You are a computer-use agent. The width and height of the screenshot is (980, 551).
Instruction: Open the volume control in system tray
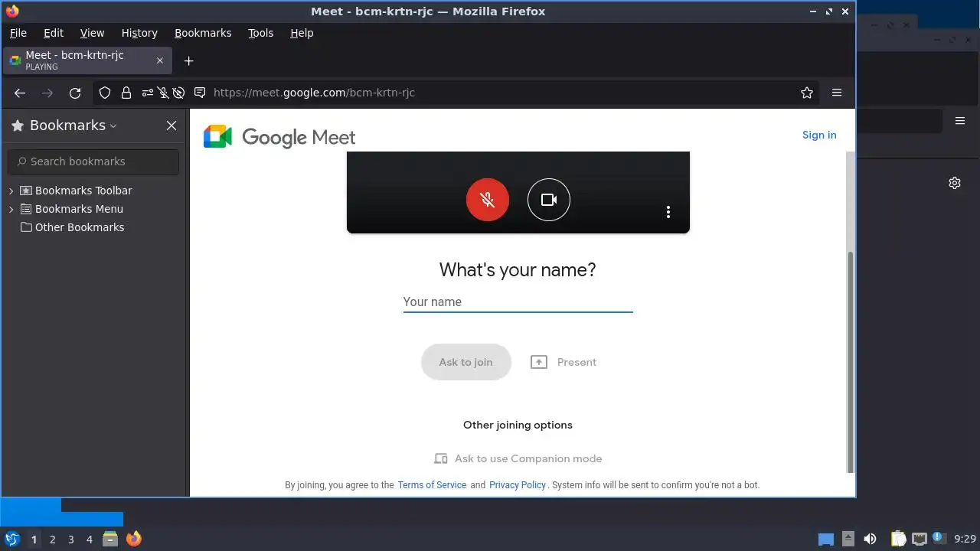(870, 540)
